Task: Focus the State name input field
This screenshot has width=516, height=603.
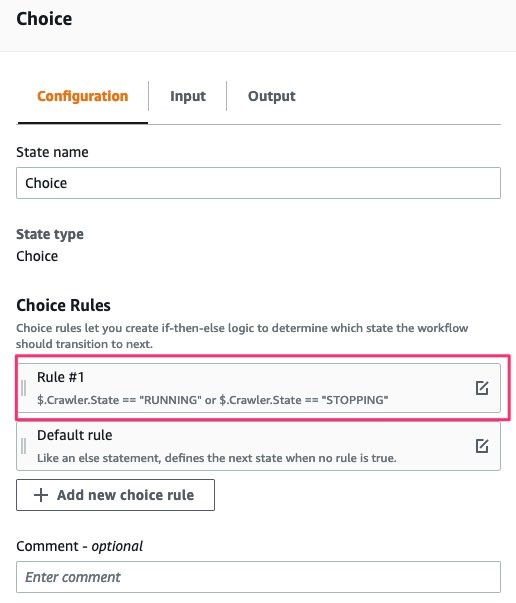Action: point(258,183)
